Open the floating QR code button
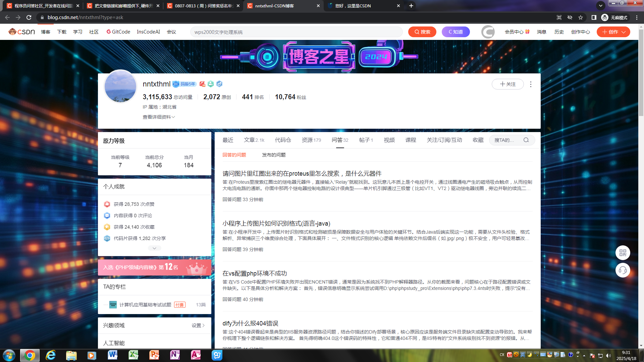The width and height of the screenshot is (644, 362). [623, 253]
